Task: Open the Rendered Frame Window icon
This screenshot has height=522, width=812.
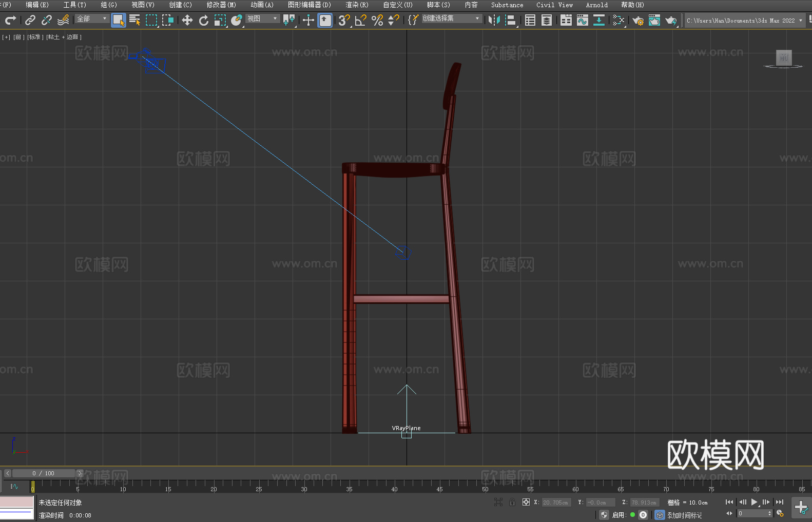Action: pyautogui.click(x=654, y=20)
